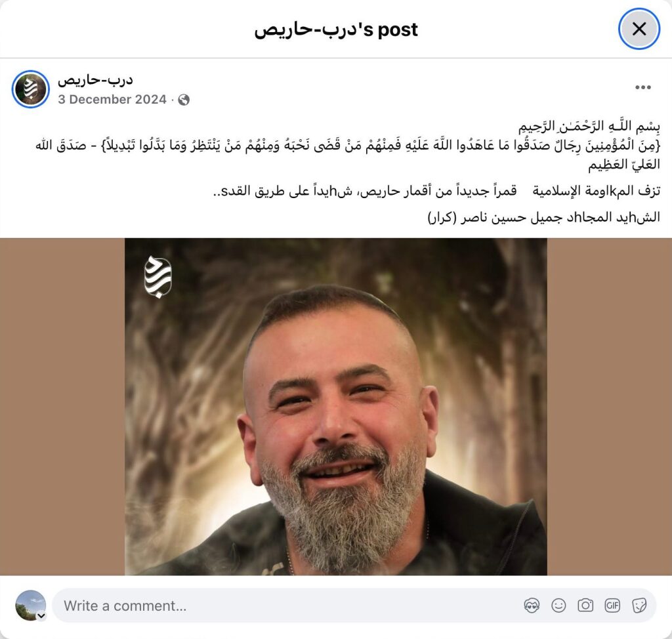Open درب-حاريص page profile picture
Image resolution: width=672 pixels, height=639 pixels.
pyautogui.click(x=30, y=89)
